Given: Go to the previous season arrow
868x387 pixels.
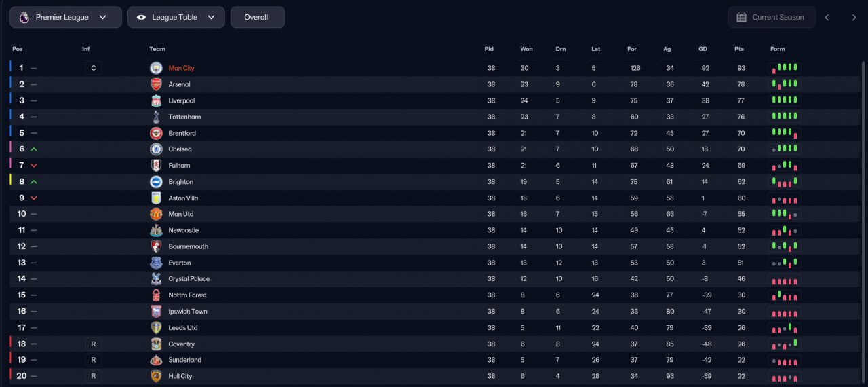Looking at the screenshot, I should point(827,17).
